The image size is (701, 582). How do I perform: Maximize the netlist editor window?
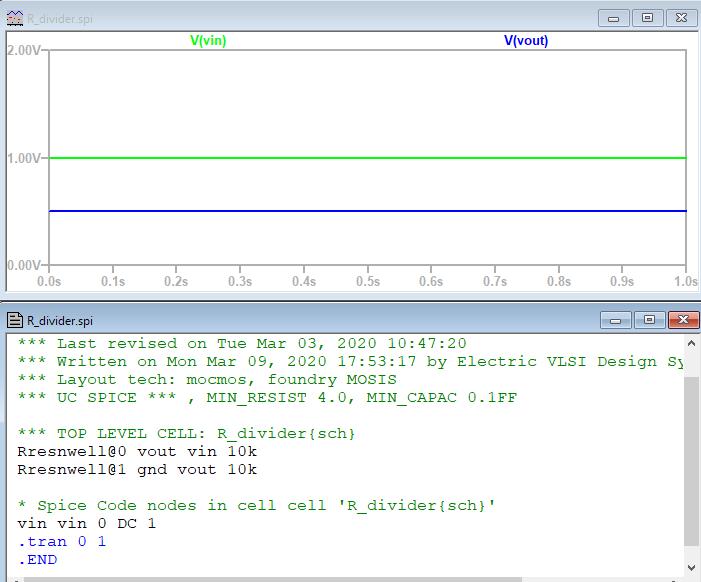tap(647, 320)
